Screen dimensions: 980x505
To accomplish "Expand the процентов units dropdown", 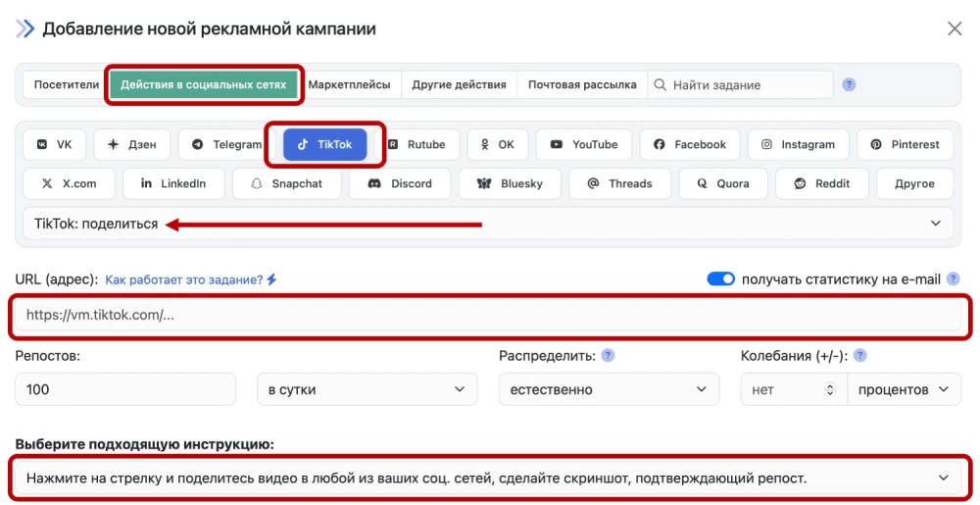I will tap(905, 389).
